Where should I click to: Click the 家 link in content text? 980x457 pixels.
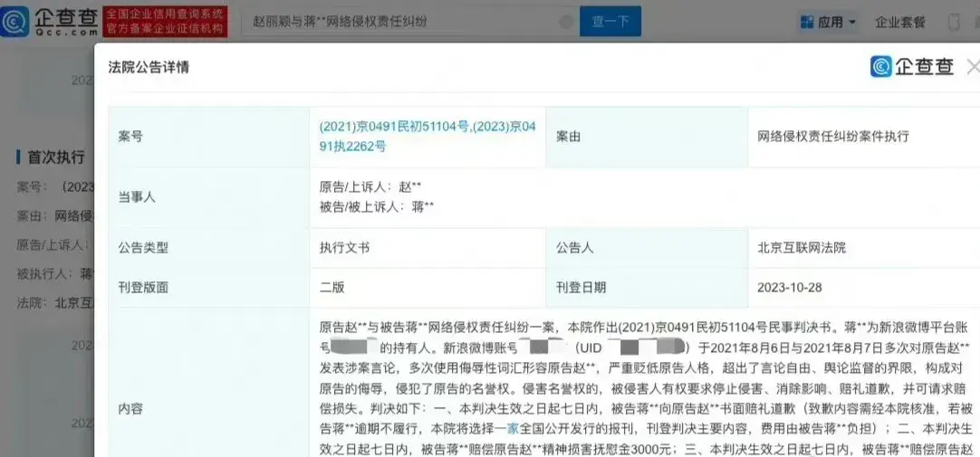514,429
